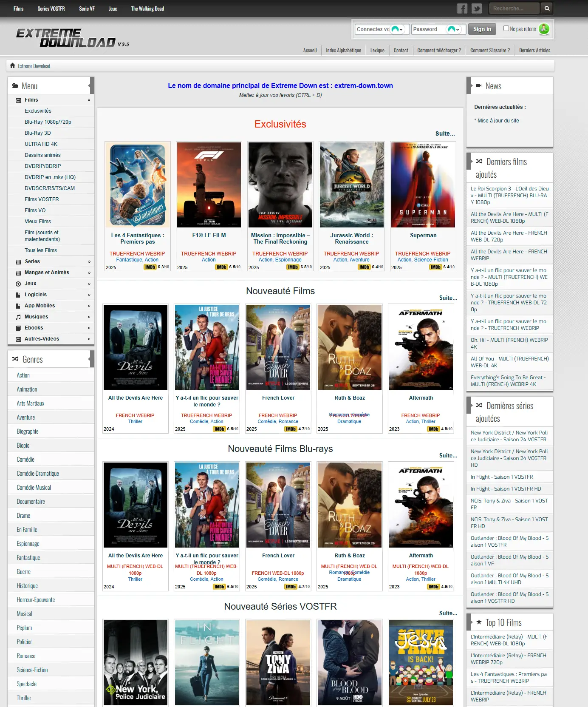Click the home icon in breadcrumb
This screenshot has height=707, width=588.
[x=13, y=66]
